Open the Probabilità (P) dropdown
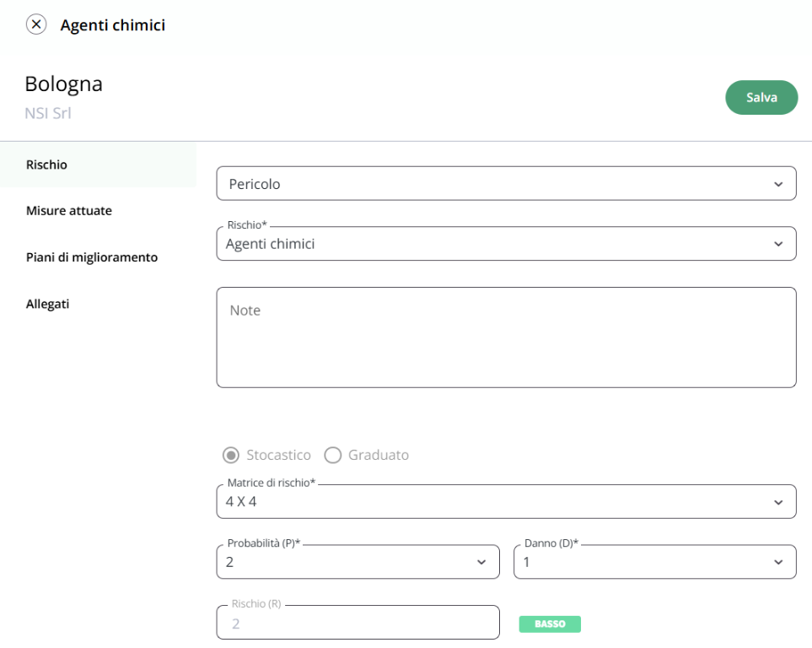The image size is (812, 648). 358,562
